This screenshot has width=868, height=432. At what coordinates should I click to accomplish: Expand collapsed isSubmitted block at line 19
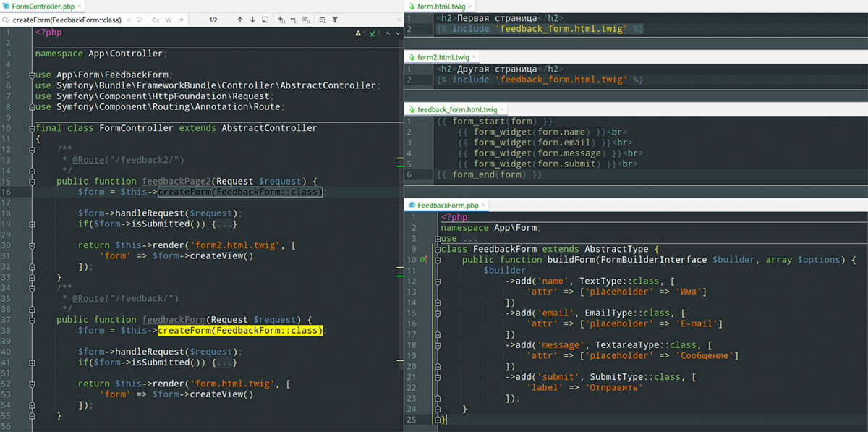pyautogui.click(x=225, y=224)
